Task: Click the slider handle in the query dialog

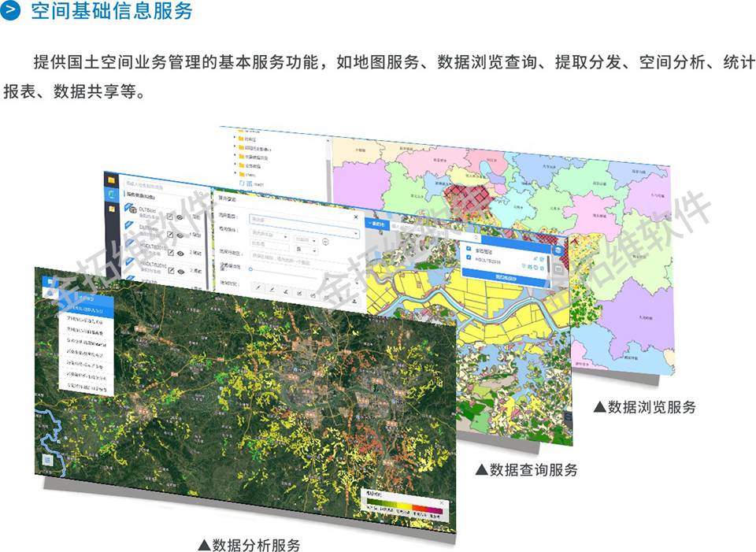Action: (250, 269)
